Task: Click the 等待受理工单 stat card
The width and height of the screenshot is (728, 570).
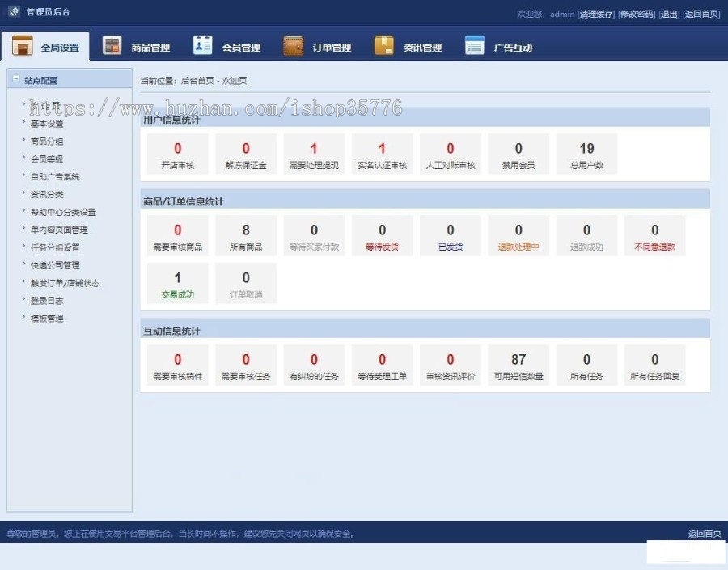Action: [382, 365]
